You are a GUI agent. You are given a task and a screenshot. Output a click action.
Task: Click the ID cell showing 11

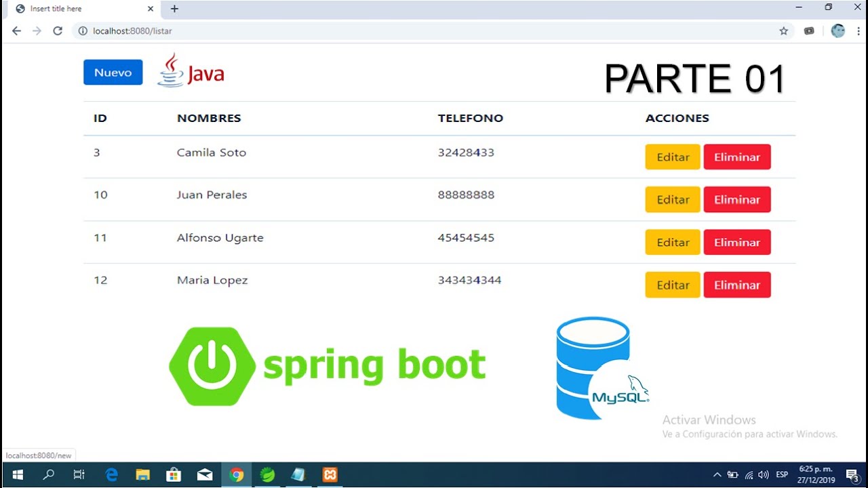100,238
